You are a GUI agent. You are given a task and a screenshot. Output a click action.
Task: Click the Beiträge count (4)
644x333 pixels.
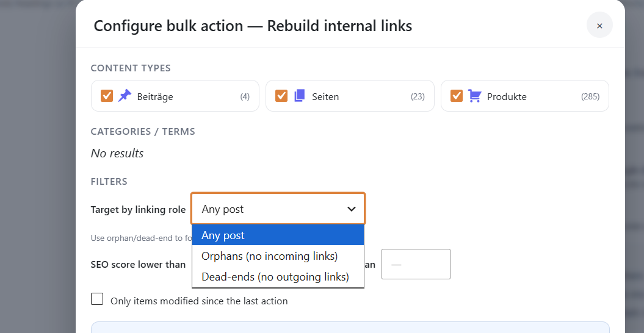(x=245, y=97)
